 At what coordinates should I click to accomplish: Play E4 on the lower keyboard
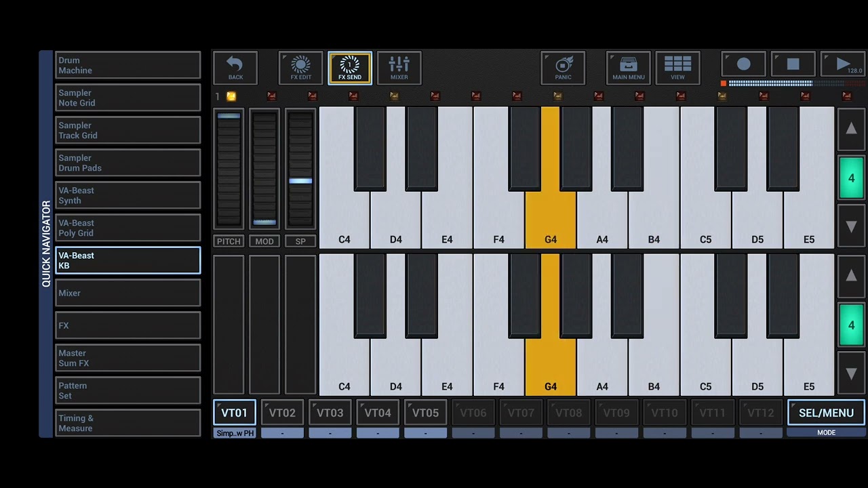point(448,367)
